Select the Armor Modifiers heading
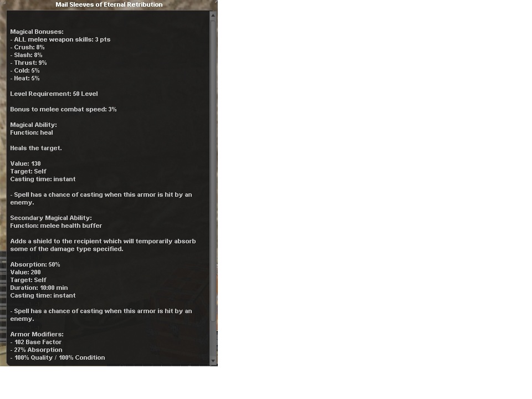Viewport: 532px width, 399px height. point(37,334)
